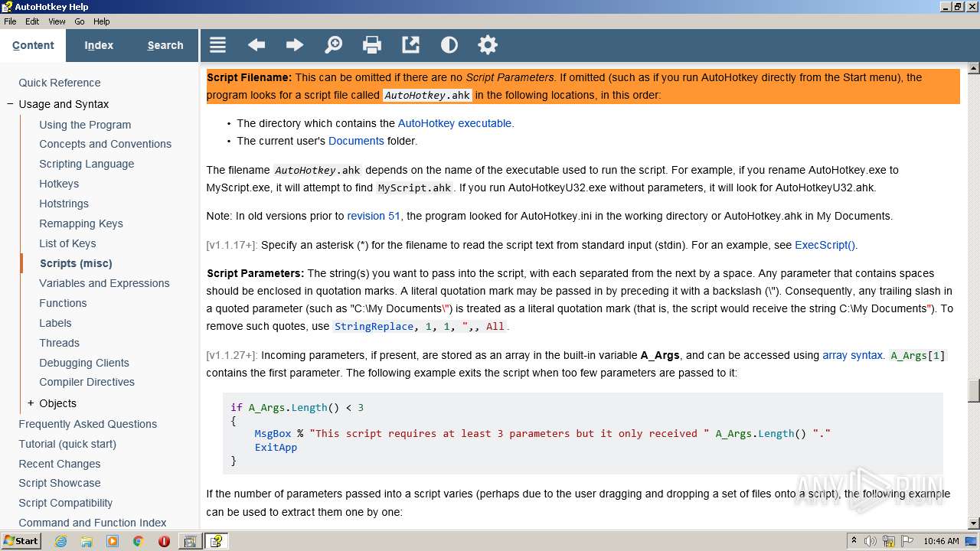980x551 pixels.
Task: Follow the array syntax link
Action: coord(852,355)
